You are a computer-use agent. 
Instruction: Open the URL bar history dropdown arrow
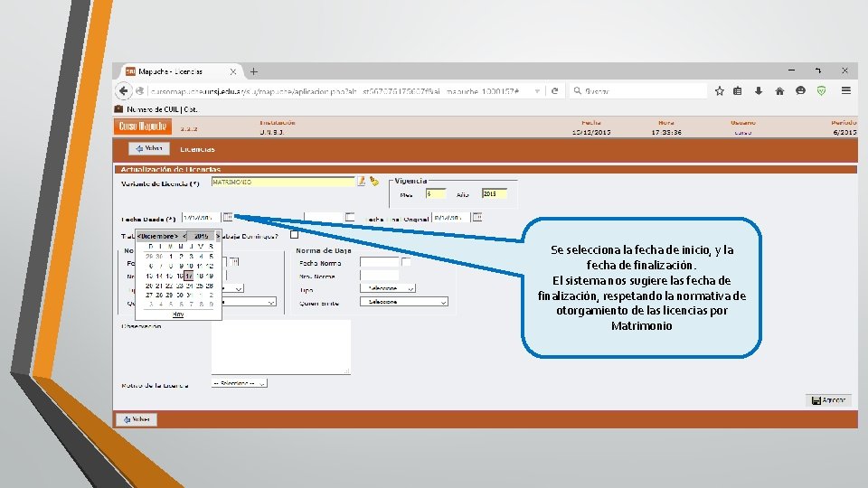tap(537, 91)
